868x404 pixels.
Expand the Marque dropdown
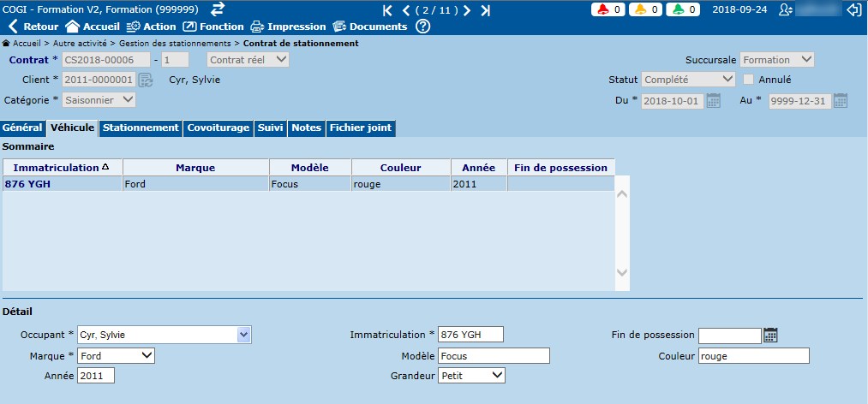pyautogui.click(x=117, y=355)
